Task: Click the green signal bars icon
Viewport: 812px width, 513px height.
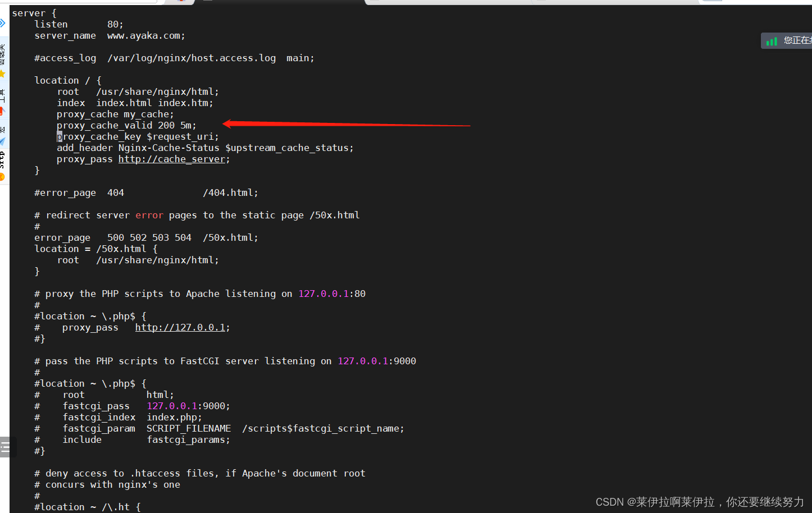Action: [x=772, y=41]
